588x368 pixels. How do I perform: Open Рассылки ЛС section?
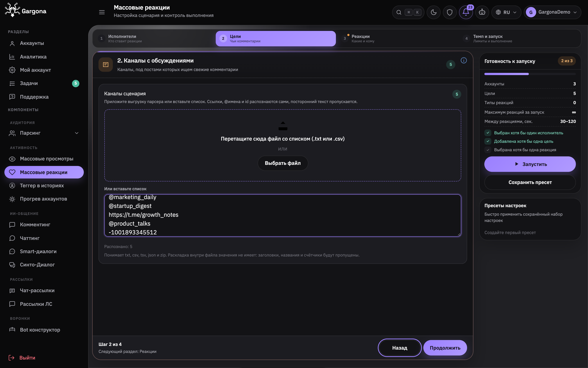(x=44, y=304)
